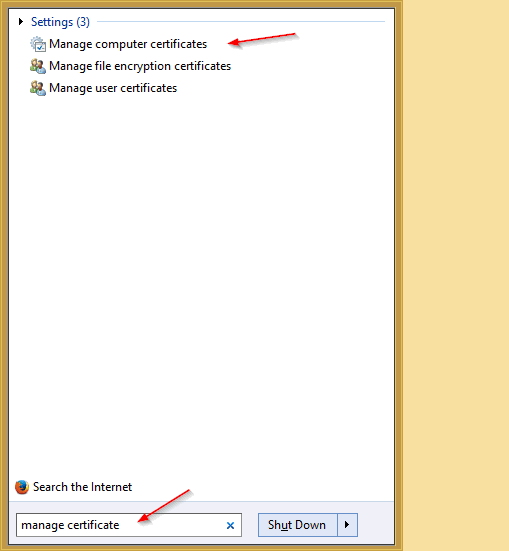This screenshot has width=509, height=551.
Task: Place cursor in the typed 'manage certificate' text
Action: tap(70, 525)
